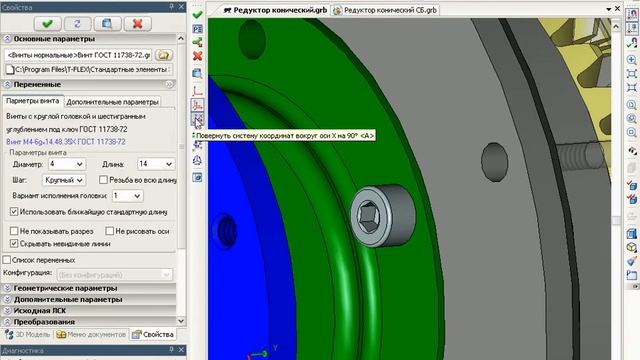
Task: Click the wireframe cube icon
Action: [x=632, y=247]
